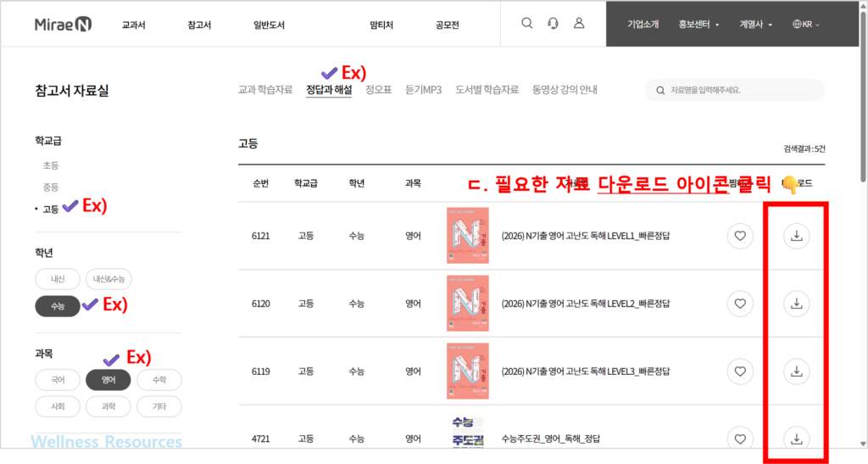
Task: Switch to 정오표 tab
Action: coord(379,90)
